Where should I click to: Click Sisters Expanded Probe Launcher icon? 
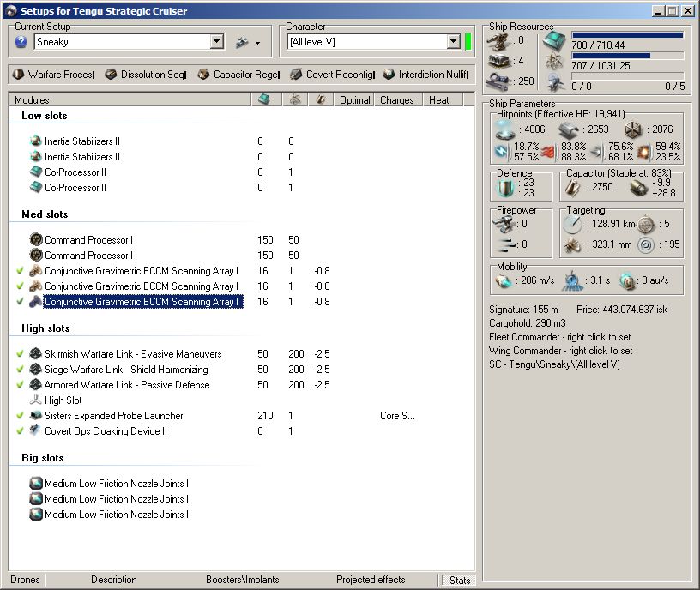(36, 416)
